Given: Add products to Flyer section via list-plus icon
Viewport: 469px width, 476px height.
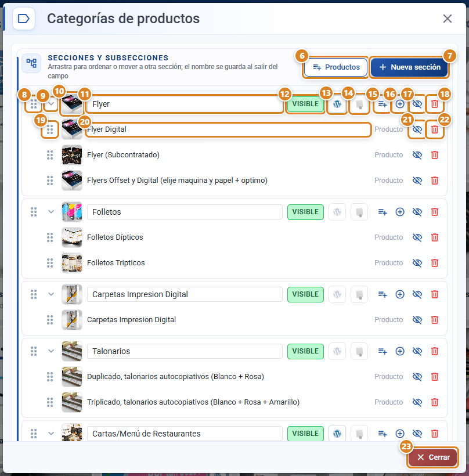Looking at the screenshot, I should [x=383, y=104].
